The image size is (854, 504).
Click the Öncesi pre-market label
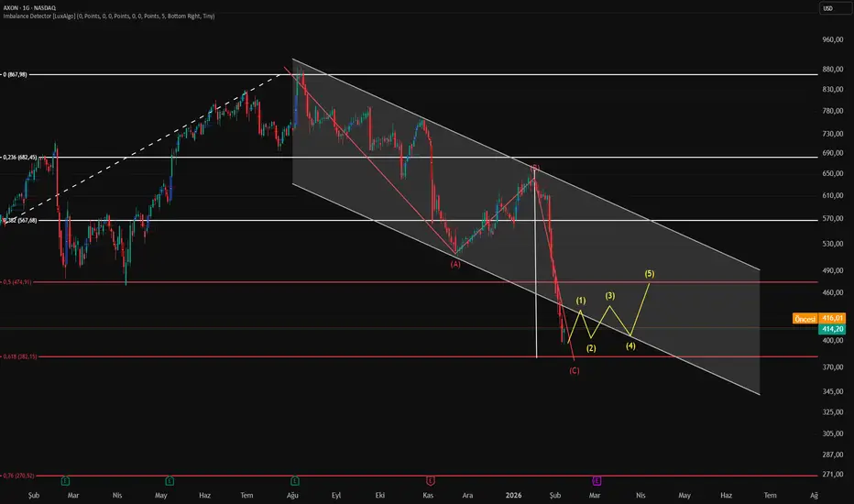805,319
